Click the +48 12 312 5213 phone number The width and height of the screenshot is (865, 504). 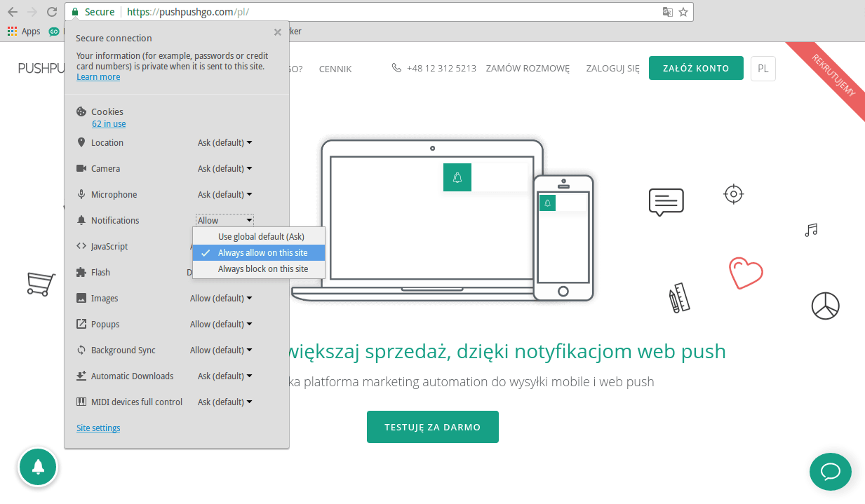pyautogui.click(x=441, y=69)
